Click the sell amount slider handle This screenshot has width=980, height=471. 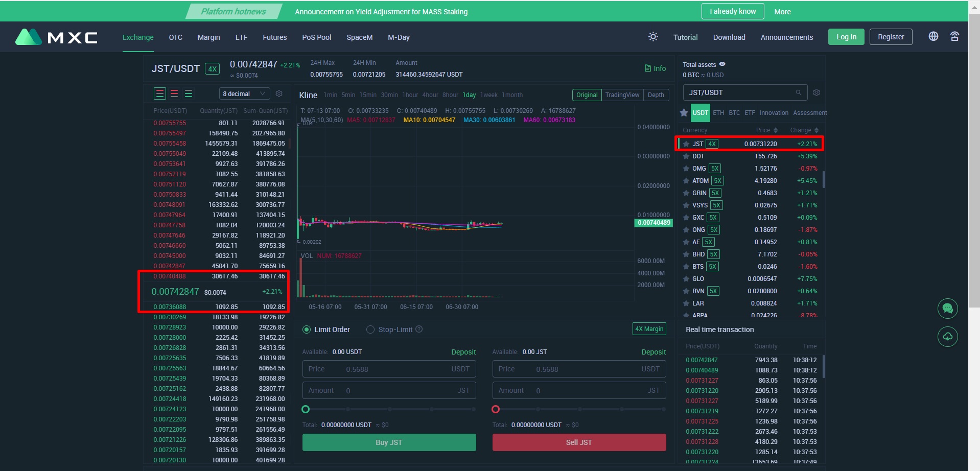tap(496, 409)
